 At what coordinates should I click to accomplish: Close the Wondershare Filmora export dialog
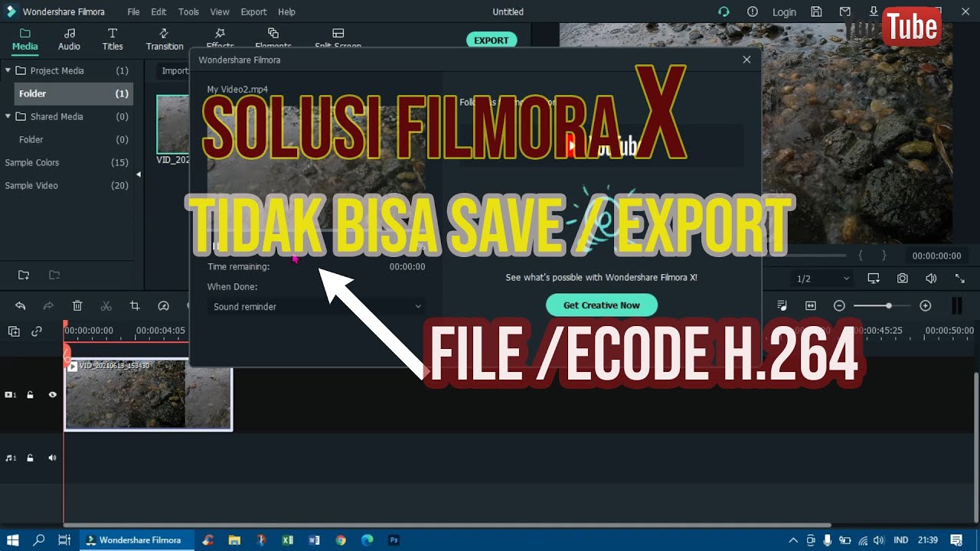[x=747, y=60]
